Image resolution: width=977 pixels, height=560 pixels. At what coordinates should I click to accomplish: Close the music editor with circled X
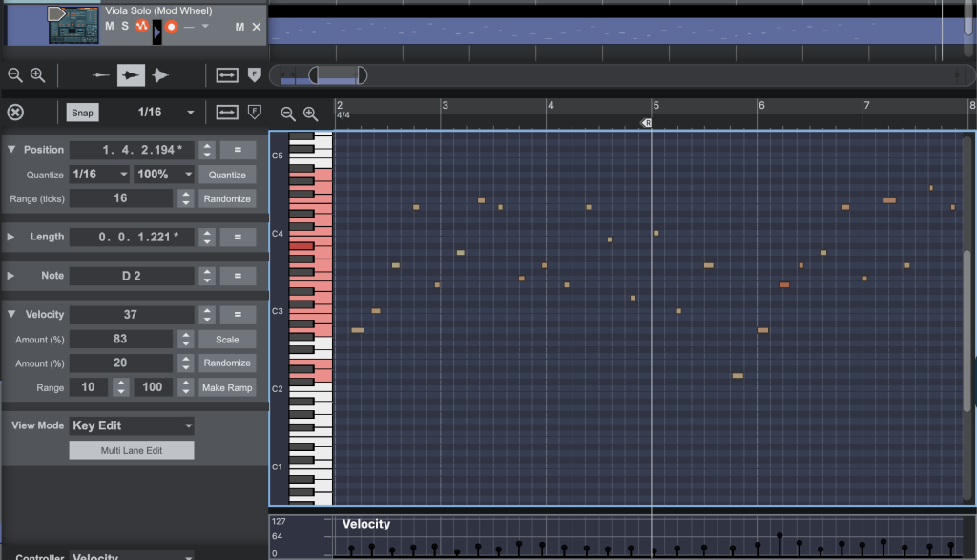(15, 113)
